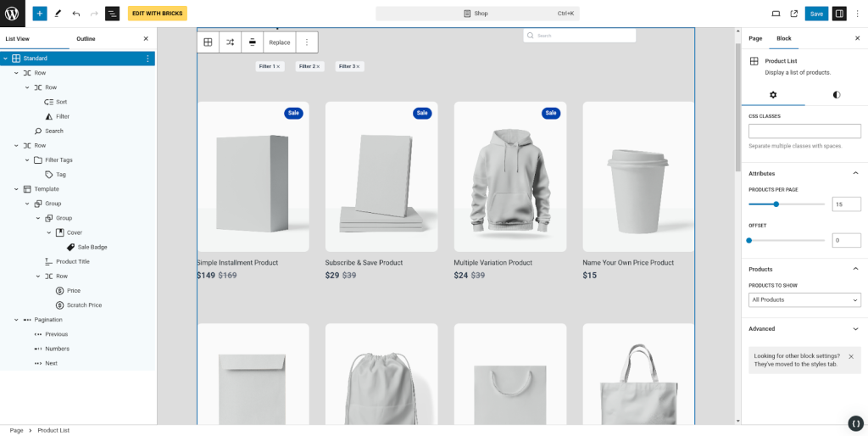Click the undo arrow icon
Viewport: 868px width, 436px height.
(x=76, y=14)
